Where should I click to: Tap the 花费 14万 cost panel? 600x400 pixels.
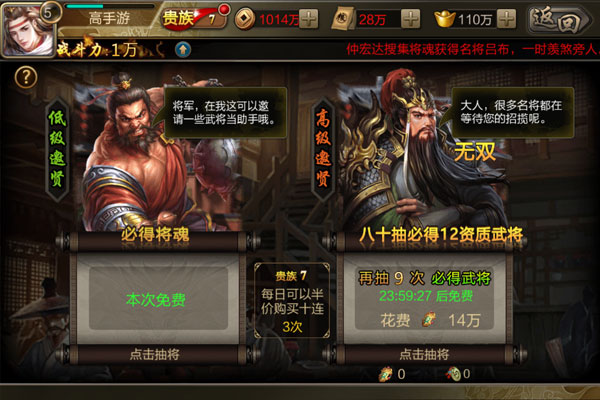(424, 299)
